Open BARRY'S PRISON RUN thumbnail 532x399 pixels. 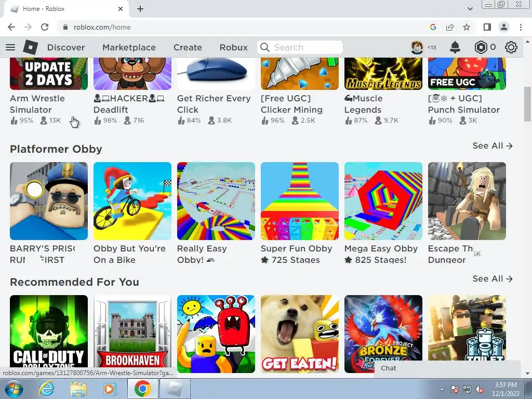click(49, 201)
